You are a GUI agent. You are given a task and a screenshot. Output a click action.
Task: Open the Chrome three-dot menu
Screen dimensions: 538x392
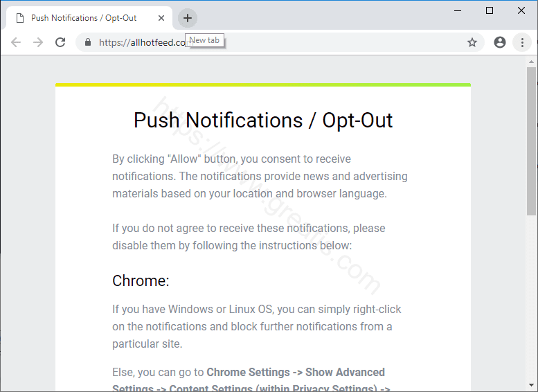point(522,42)
